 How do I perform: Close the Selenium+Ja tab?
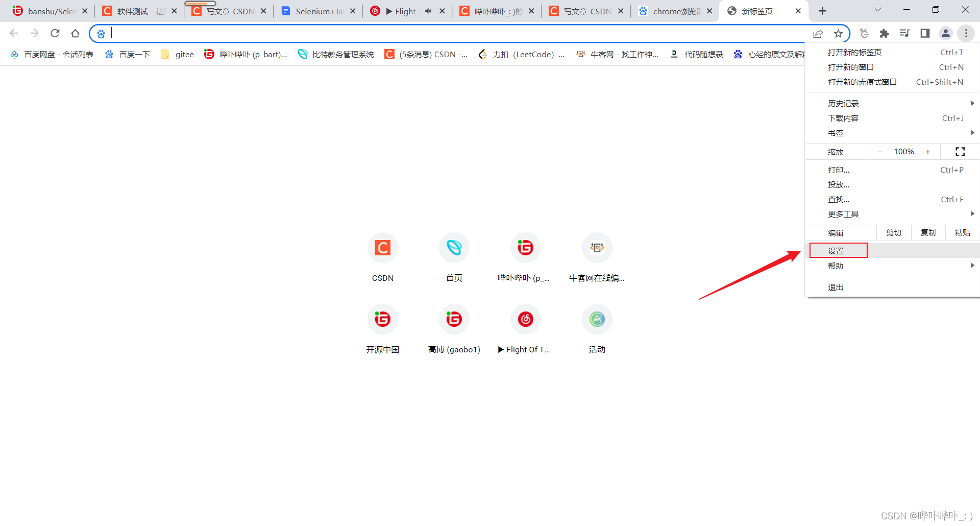pyautogui.click(x=353, y=11)
